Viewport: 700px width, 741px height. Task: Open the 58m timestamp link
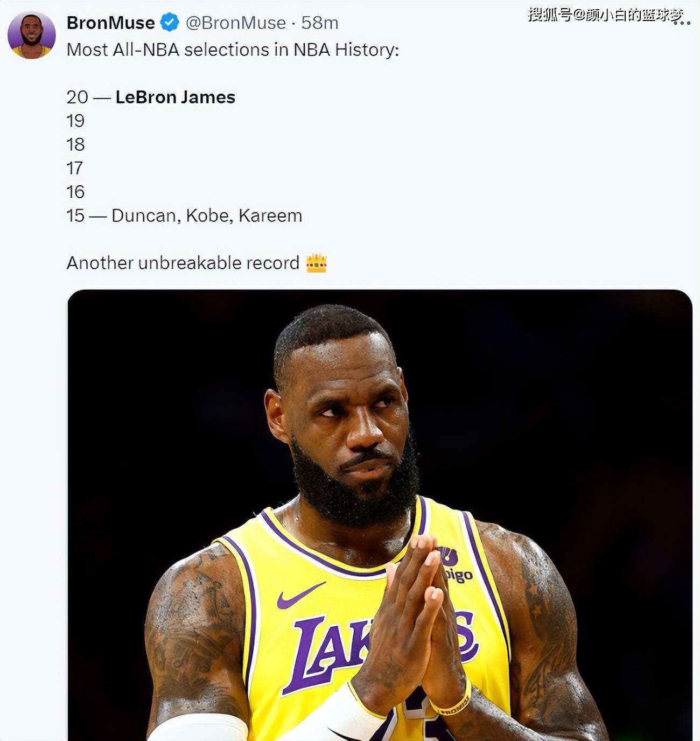[320, 23]
